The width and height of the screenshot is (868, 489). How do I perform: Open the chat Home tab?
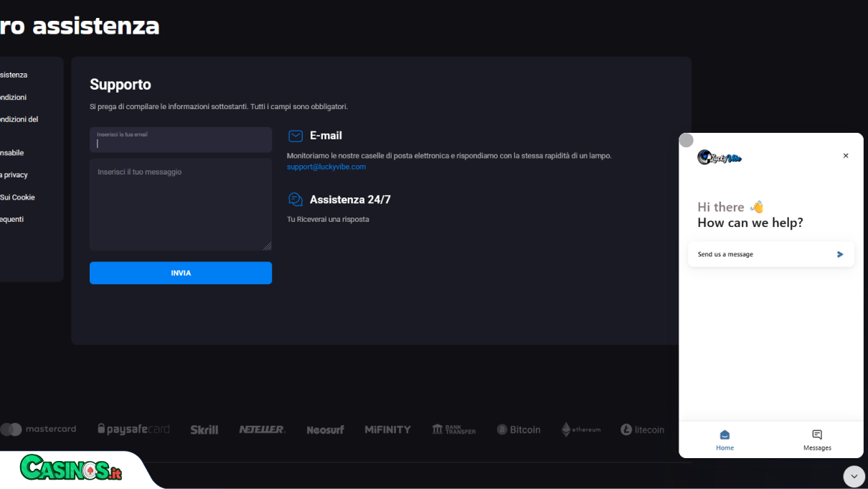(x=725, y=440)
